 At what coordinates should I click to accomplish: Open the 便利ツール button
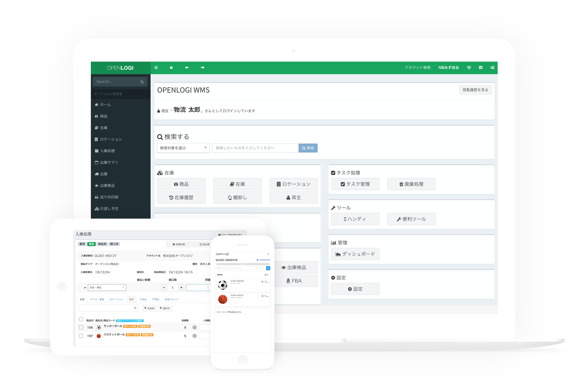[411, 219]
